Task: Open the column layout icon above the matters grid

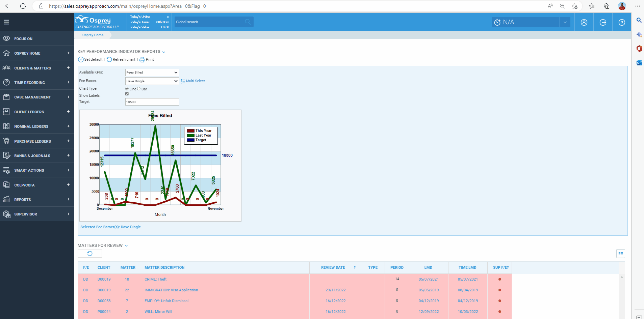Action: click(621, 253)
